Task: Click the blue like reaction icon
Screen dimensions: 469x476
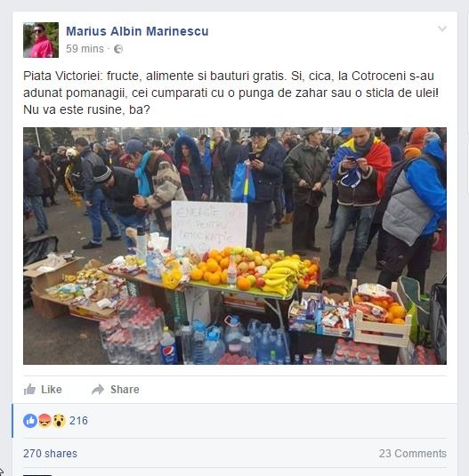Action: [30, 421]
